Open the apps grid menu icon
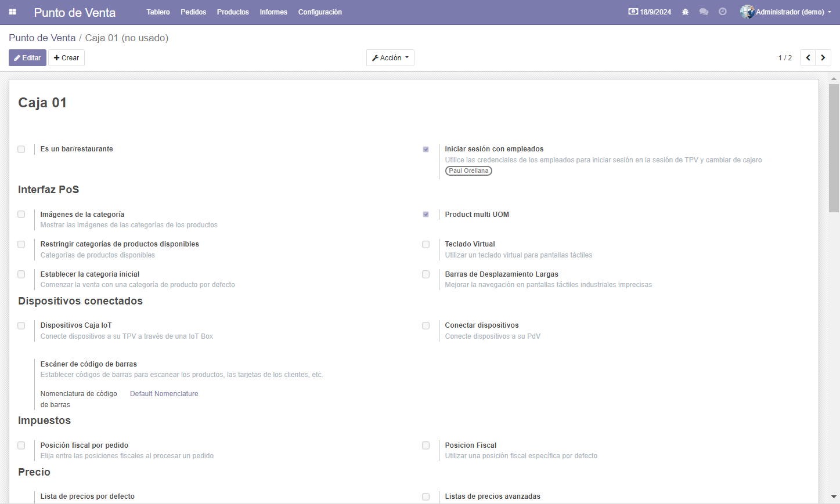The width and height of the screenshot is (840, 504). (x=13, y=12)
